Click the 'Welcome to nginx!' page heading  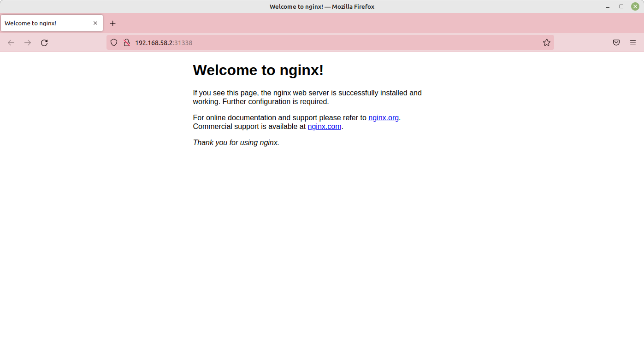click(258, 70)
